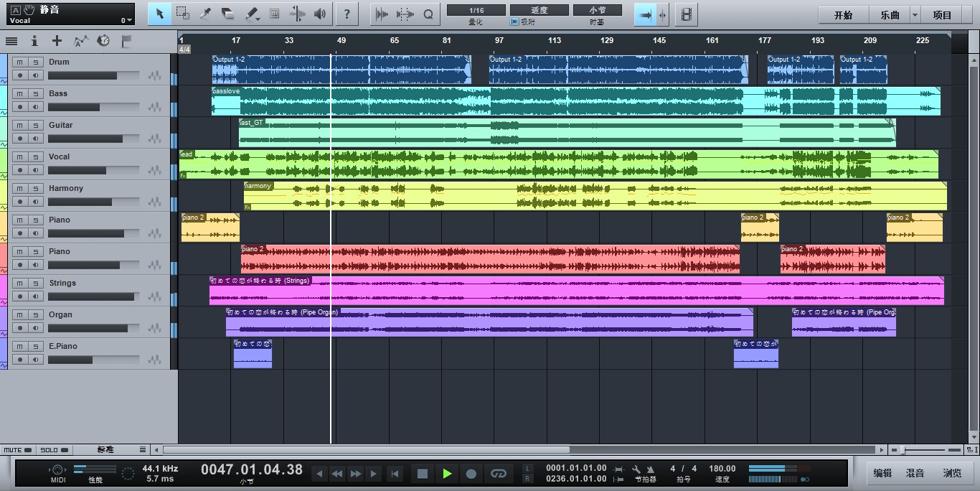Open the metronome settings wrench icon
The image size is (980, 491).
[636, 469]
